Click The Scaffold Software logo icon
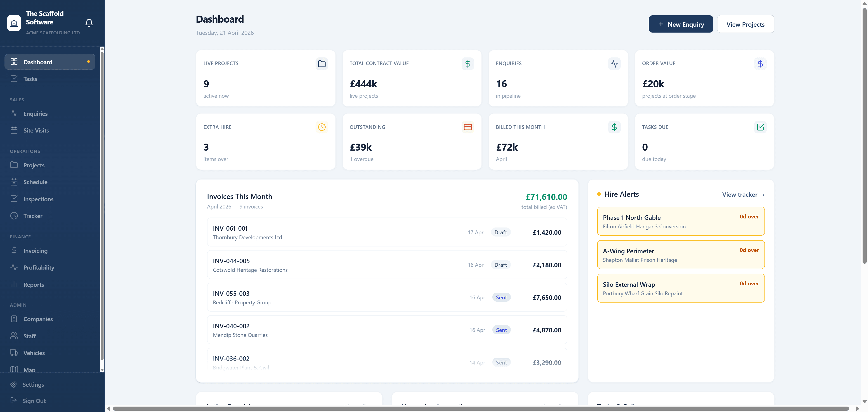 (14, 23)
